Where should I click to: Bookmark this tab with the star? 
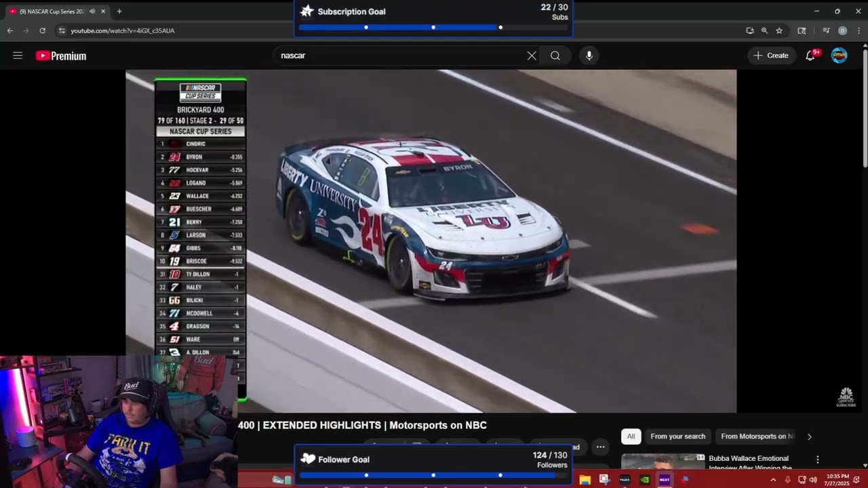tap(779, 30)
